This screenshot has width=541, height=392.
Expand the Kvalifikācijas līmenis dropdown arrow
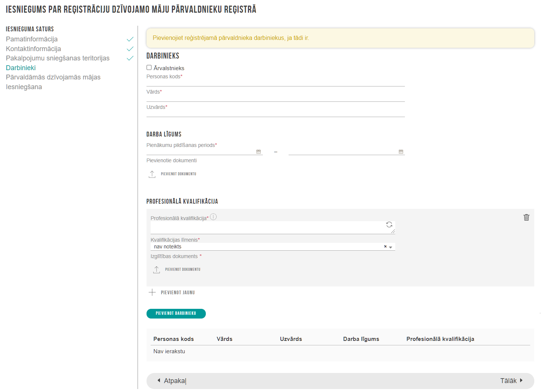coord(390,247)
